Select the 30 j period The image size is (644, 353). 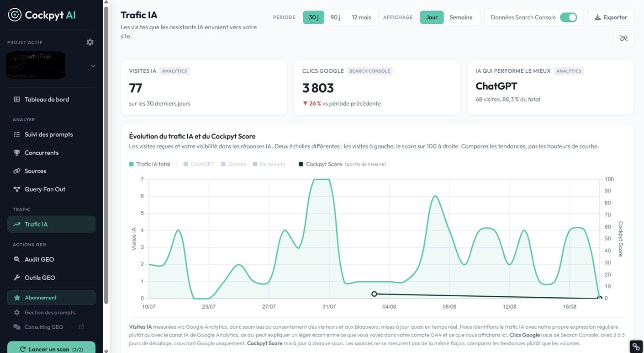tap(313, 17)
